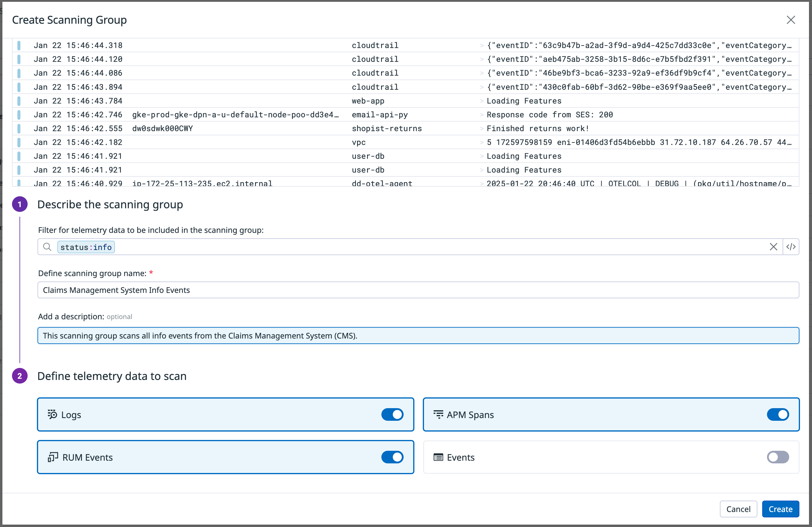Viewport: 812px width, 527px height.
Task: Expand the first cloudtrail log JSON
Action: (481, 45)
